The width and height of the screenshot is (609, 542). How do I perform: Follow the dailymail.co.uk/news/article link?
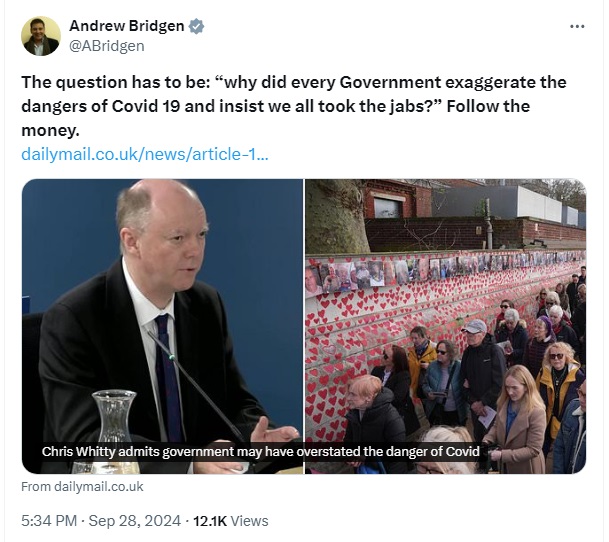[144, 154]
